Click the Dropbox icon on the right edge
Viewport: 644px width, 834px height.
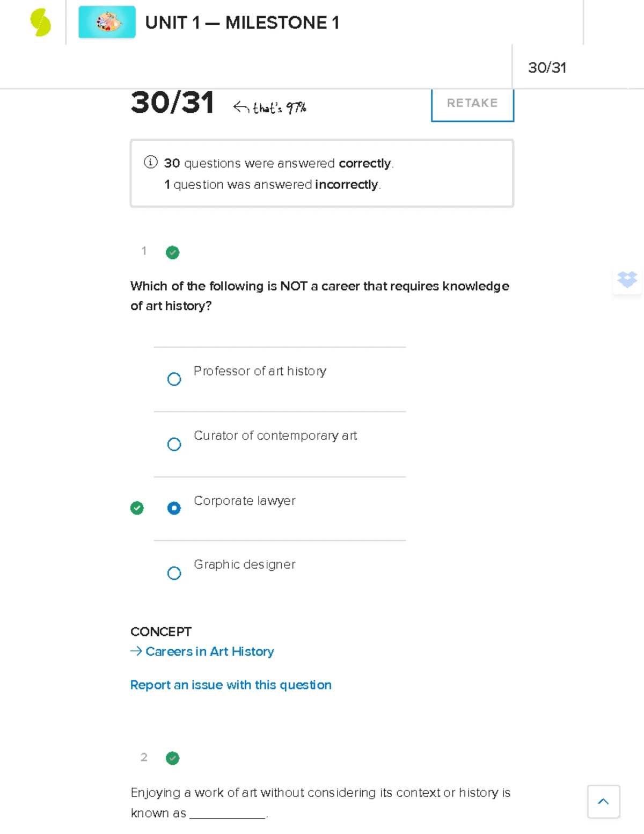pos(627,280)
